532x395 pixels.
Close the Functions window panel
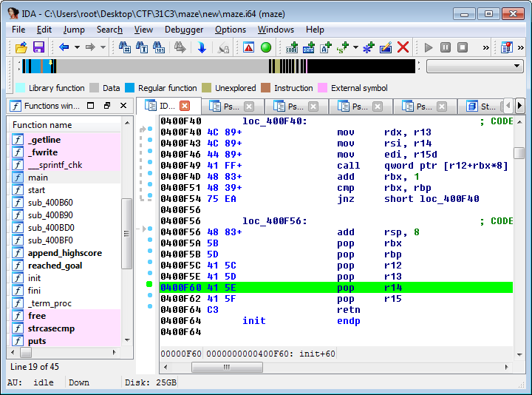pyautogui.click(x=123, y=106)
